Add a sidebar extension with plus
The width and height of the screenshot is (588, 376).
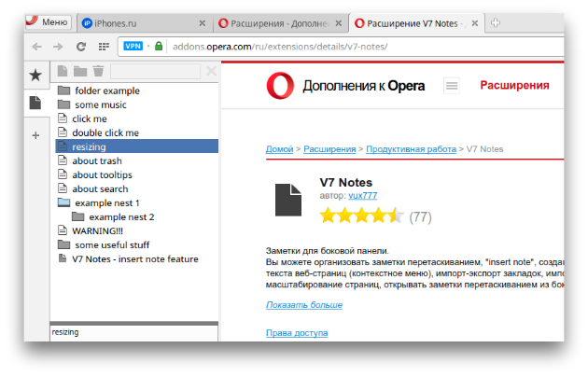click(35, 135)
